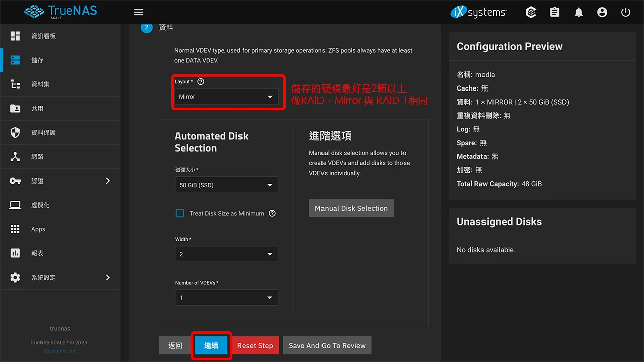
Task: Open the Layout dropdown showing Mirror
Action: tap(226, 96)
